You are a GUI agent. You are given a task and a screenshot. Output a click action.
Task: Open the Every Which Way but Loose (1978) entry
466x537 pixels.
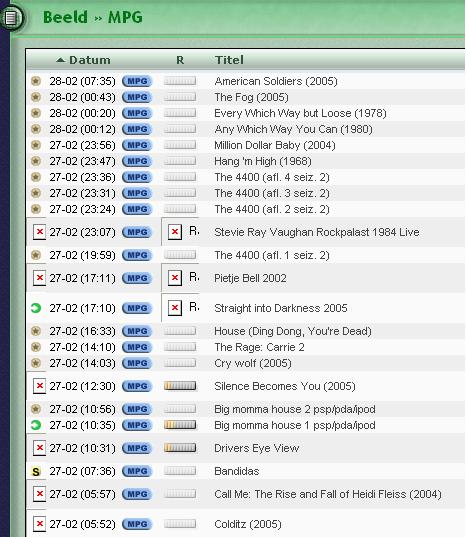[300, 113]
